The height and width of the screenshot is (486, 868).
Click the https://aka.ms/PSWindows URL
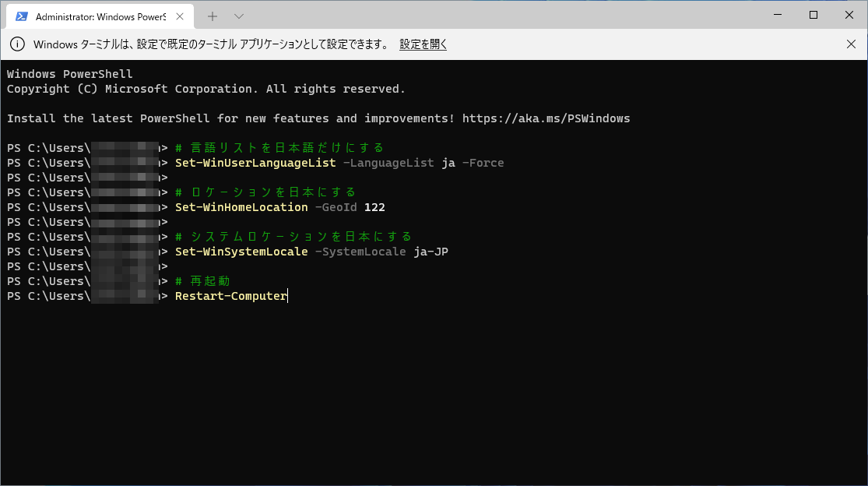546,118
